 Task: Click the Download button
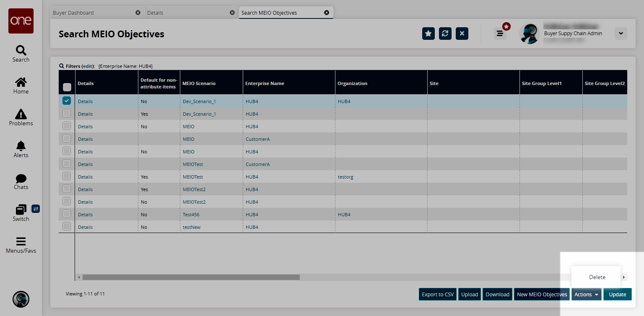tap(497, 294)
